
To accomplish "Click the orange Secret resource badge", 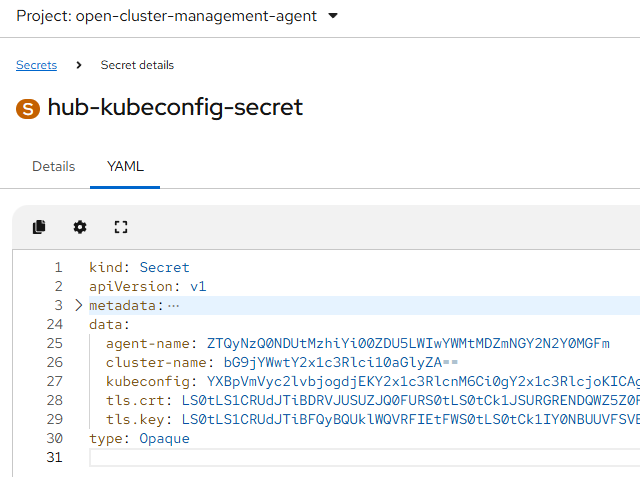I will point(27,108).
